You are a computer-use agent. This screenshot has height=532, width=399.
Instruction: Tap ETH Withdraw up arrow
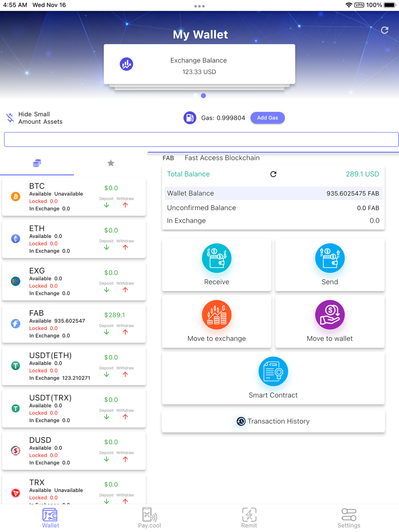click(125, 247)
